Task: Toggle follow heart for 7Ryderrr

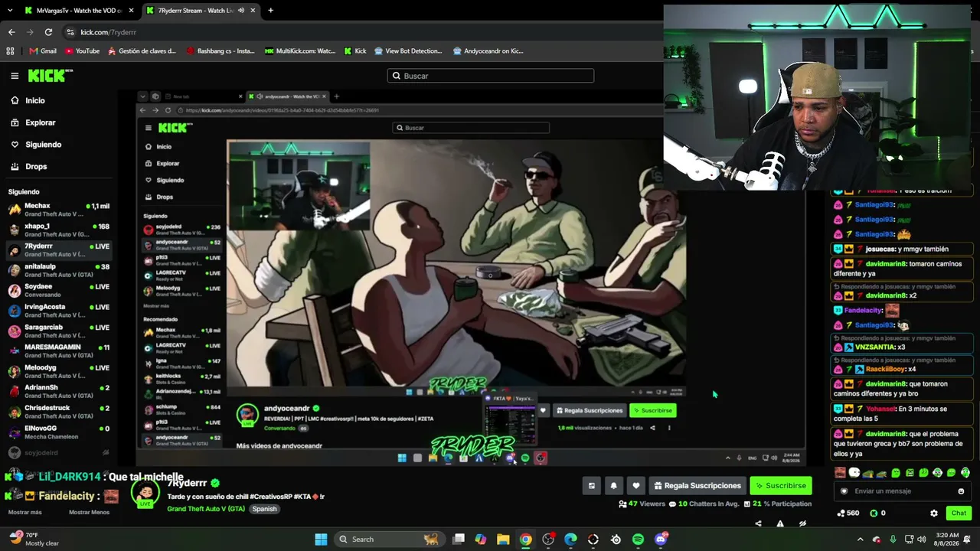Action: (635, 485)
